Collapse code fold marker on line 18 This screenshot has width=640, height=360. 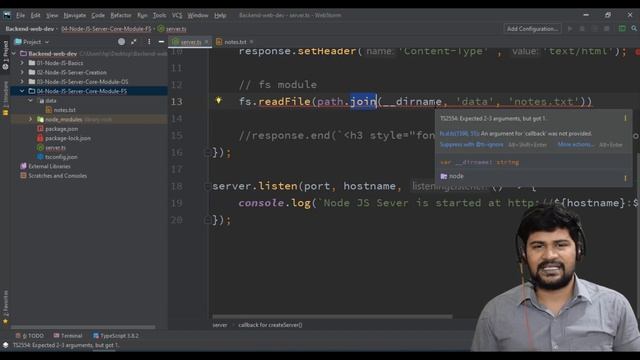click(207, 186)
